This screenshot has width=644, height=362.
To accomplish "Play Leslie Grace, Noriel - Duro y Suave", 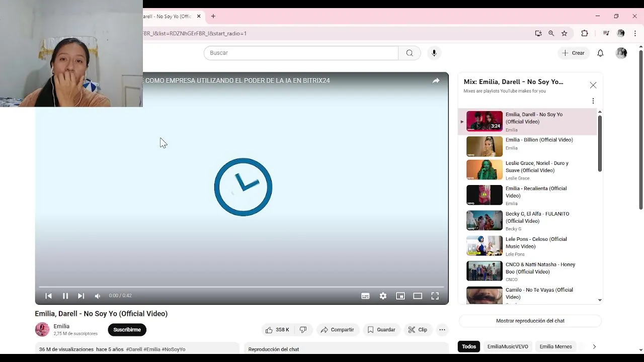I will [527, 170].
